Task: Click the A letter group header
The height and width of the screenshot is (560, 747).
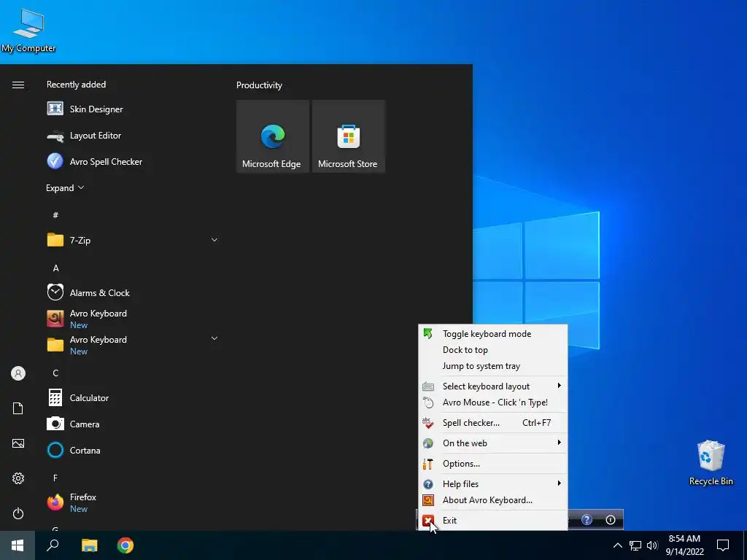Action: 55,268
